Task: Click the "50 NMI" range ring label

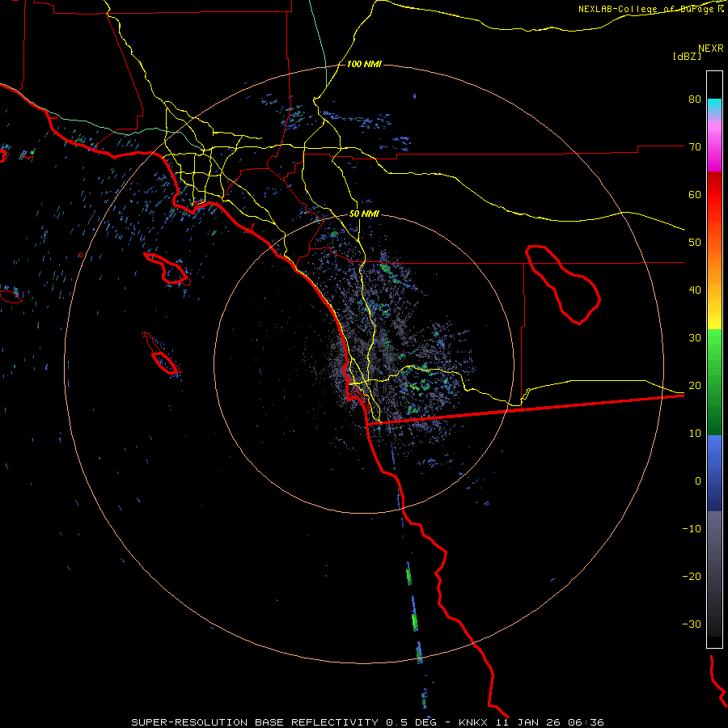Action: (x=364, y=214)
